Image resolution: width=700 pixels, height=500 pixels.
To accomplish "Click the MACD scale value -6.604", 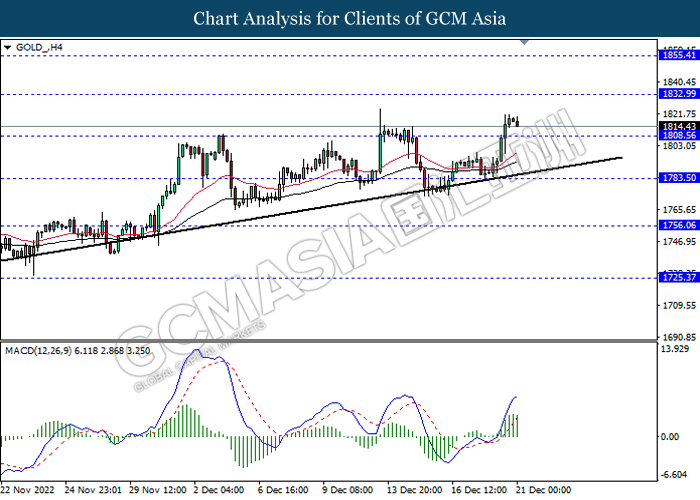I will tap(674, 475).
